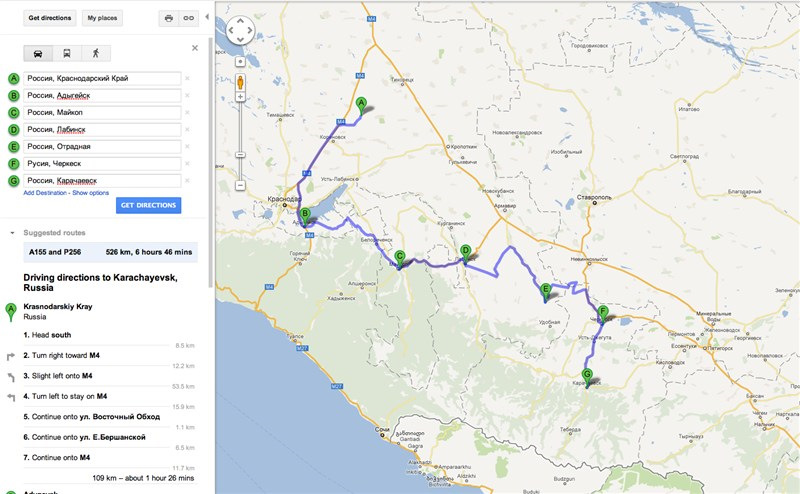Viewport: 800px width, 494px height.
Task: Pan map up with top arrow
Action: (x=240, y=21)
